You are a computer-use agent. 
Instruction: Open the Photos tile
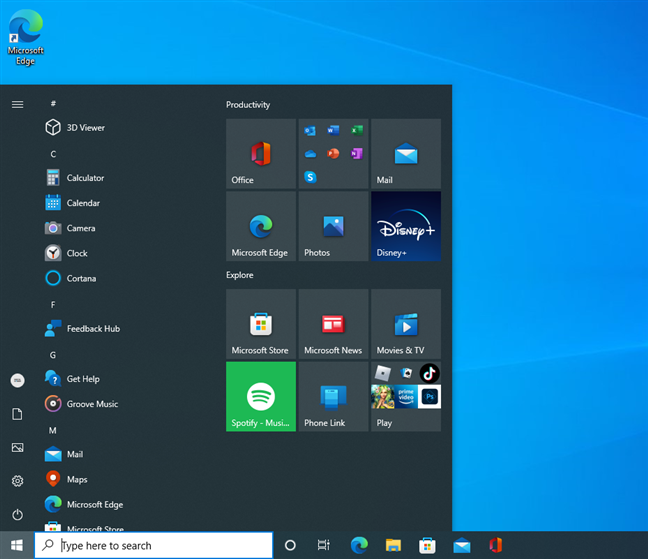334,226
